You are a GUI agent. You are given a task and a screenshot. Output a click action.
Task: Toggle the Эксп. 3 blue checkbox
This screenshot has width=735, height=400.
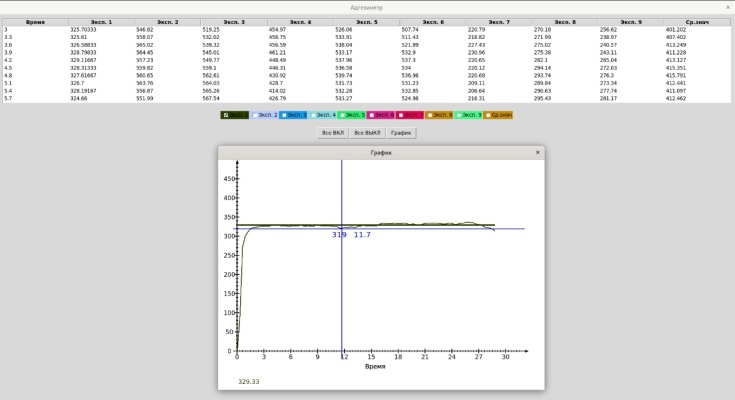click(x=284, y=116)
